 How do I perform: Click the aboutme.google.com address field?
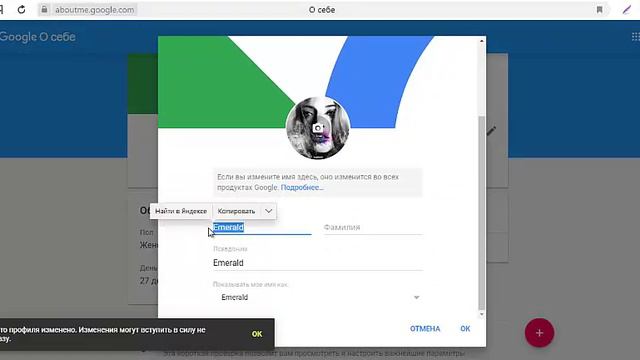pyautogui.click(x=94, y=9)
